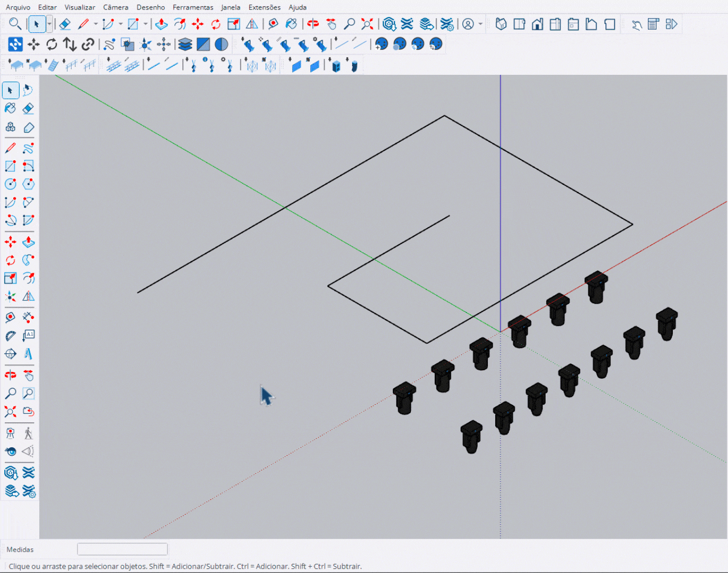Click the 3D Text tool icon
The height and width of the screenshot is (573, 728).
tap(29, 353)
